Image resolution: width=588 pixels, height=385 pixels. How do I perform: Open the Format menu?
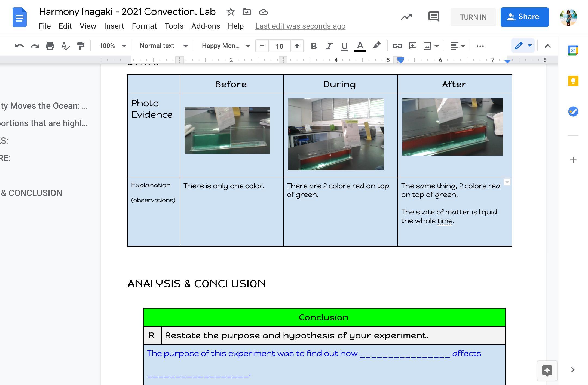click(x=145, y=26)
